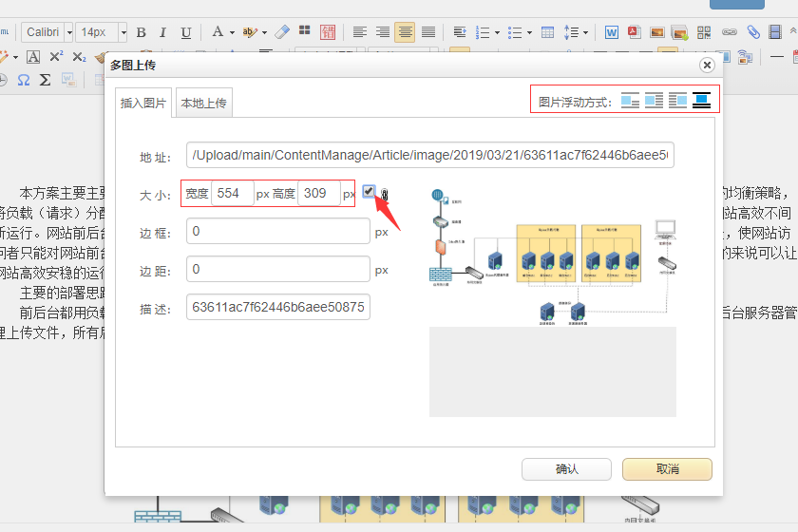Choose left-float image layout icon
798x532 pixels.
[x=655, y=101]
